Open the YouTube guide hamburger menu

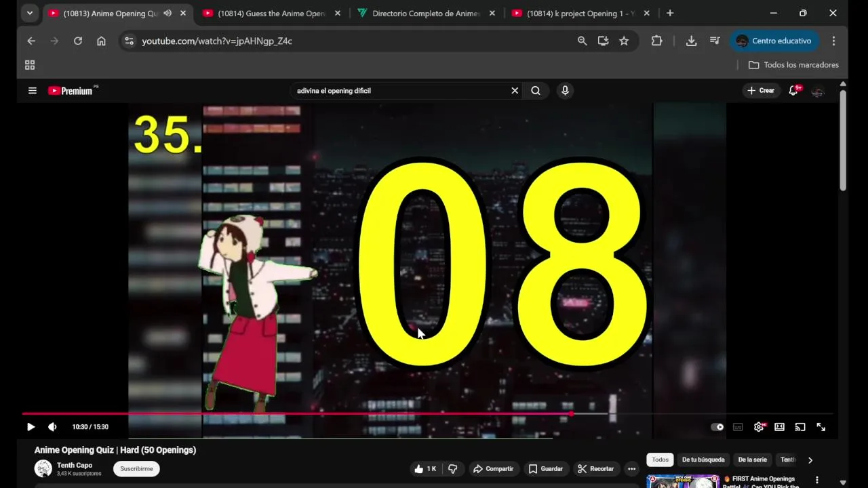pyautogui.click(x=32, y=90)
